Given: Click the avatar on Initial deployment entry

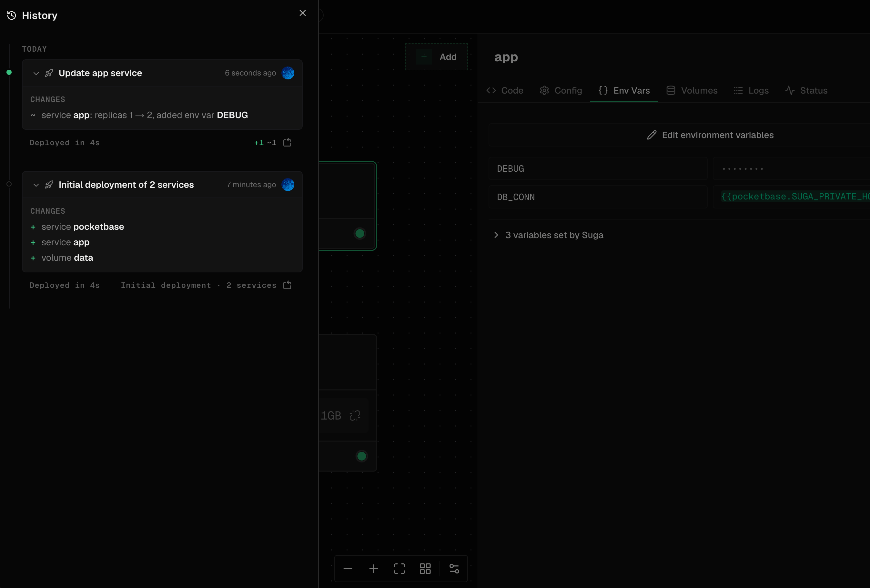Looking at the screenshot, I should [288, 185].
